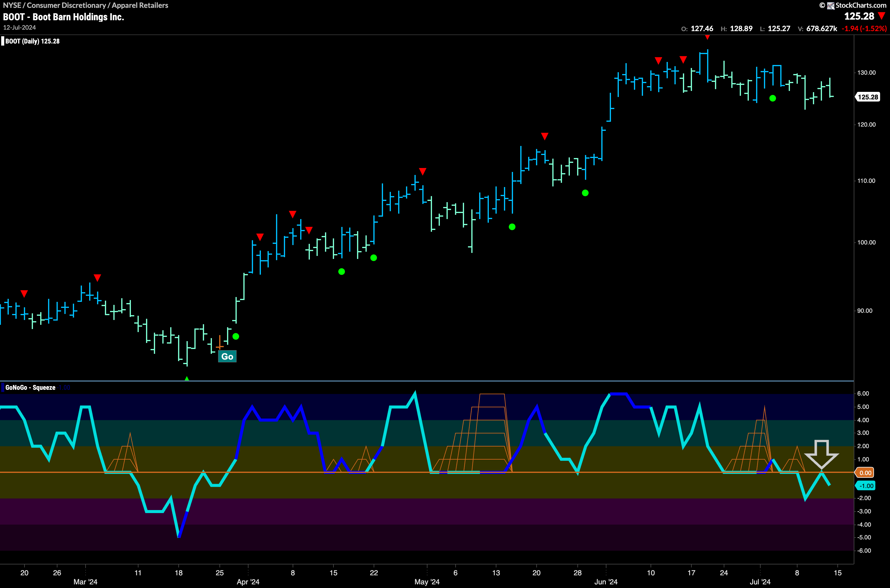890x588 pixels.
Task: Click the red down arrow beside header price
Action: tap(881, 16)
